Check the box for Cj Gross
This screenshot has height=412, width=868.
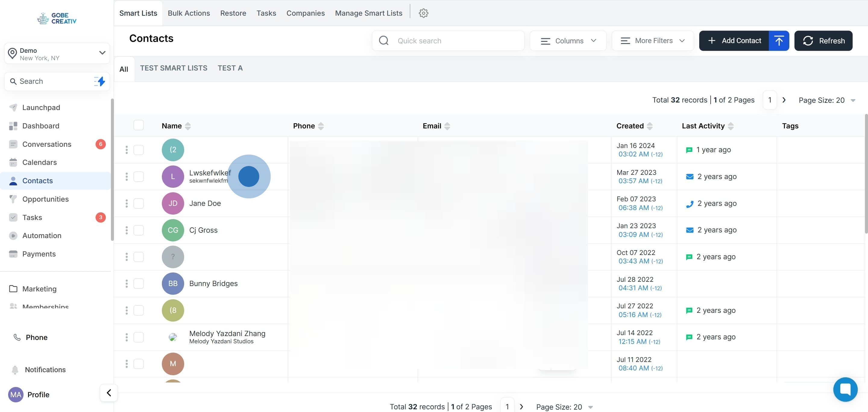point(139,230)
